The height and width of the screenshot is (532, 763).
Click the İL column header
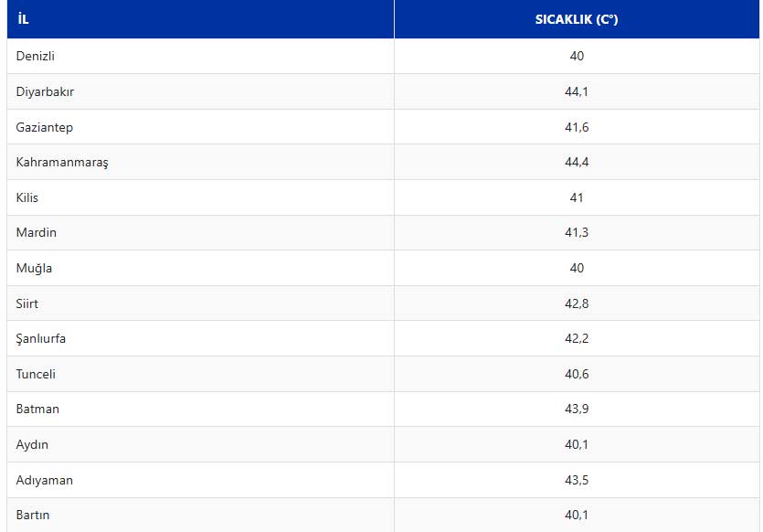click(23, 19)
